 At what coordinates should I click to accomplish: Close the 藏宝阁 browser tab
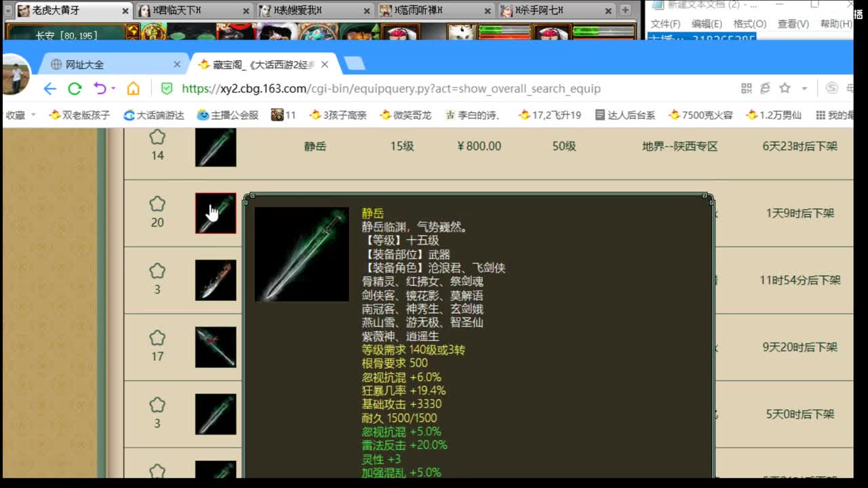click(x=325, y=64)
